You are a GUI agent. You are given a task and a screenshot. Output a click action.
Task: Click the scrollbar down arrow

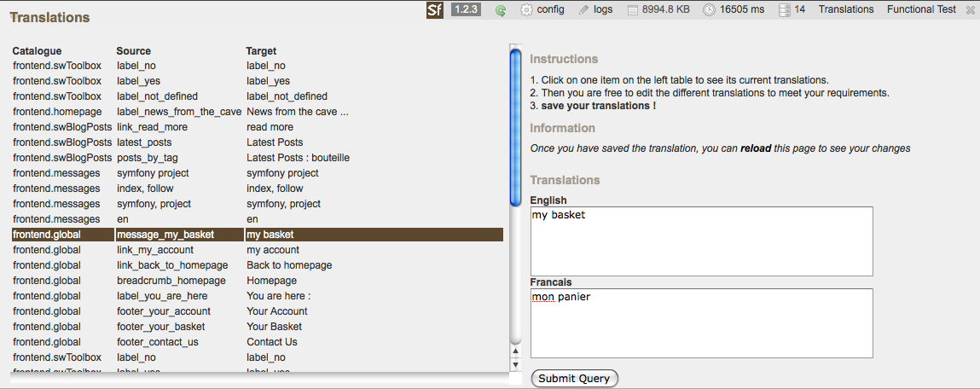pos(514,365)
